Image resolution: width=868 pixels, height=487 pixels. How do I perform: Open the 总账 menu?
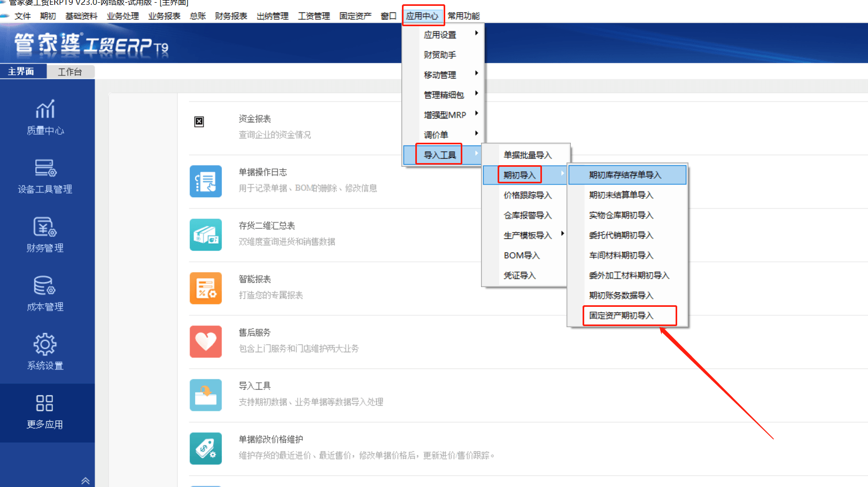tap(198, 16)
